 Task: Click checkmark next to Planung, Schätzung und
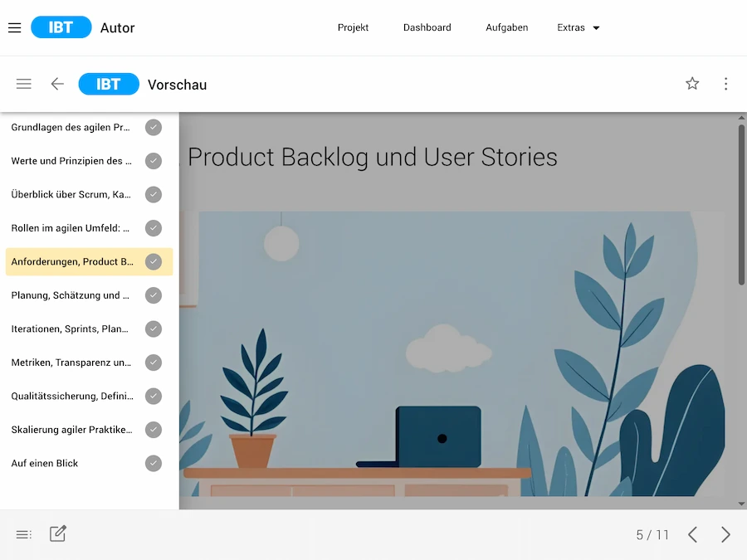[x=154, y=295]
